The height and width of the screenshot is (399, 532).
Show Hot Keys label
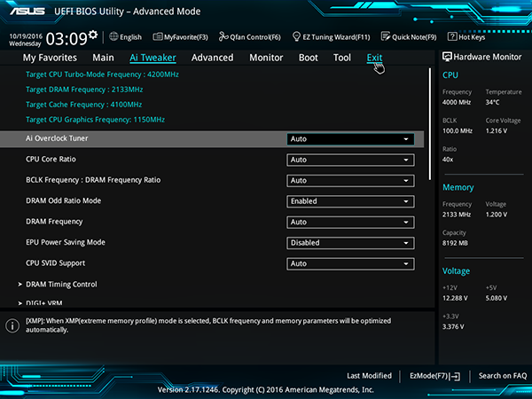click(x=472, y=37)
